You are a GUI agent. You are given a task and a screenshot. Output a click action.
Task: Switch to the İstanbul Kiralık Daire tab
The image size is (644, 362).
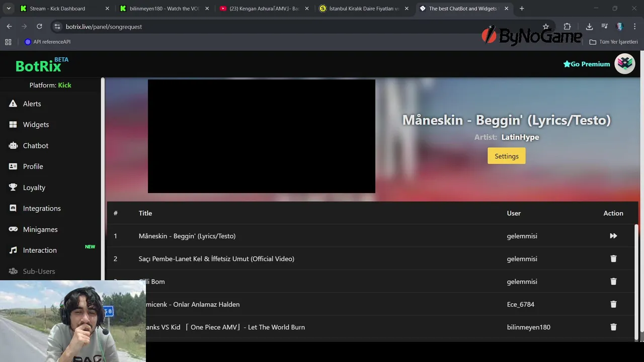364,9
